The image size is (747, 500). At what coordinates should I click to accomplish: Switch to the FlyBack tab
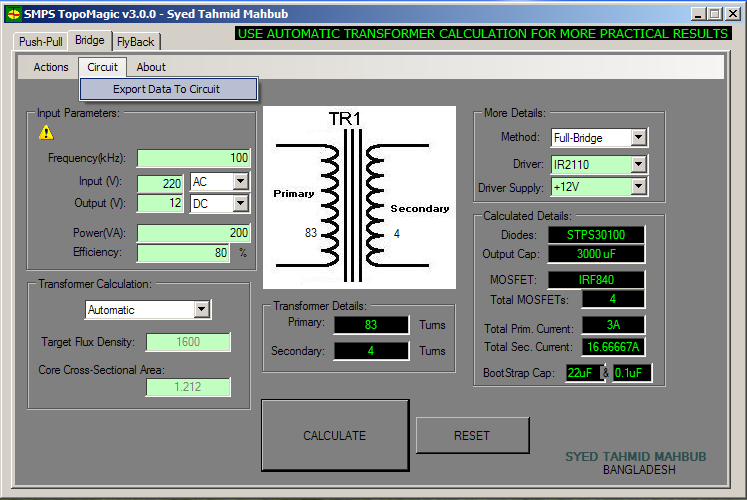[135, 41]
